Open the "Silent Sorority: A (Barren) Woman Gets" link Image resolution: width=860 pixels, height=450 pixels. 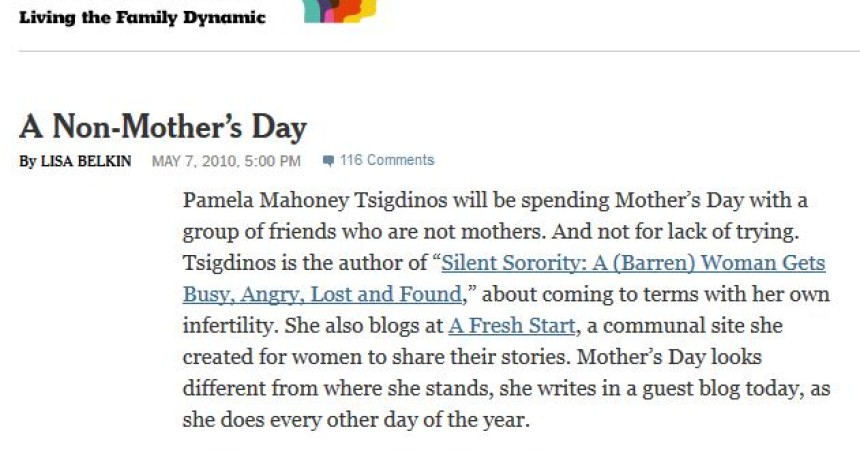[633, 263]
